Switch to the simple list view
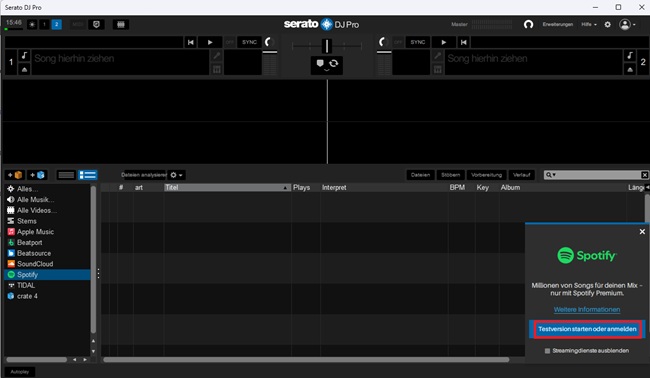 (x=66, y=175)
